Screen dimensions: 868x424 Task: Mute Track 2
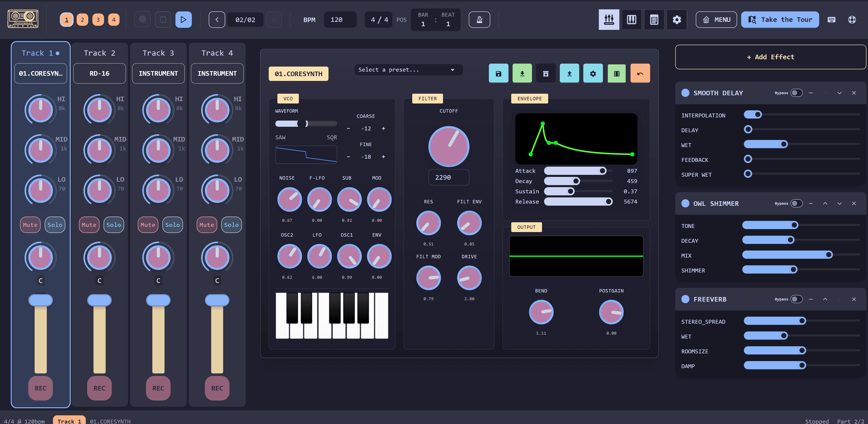89,225
